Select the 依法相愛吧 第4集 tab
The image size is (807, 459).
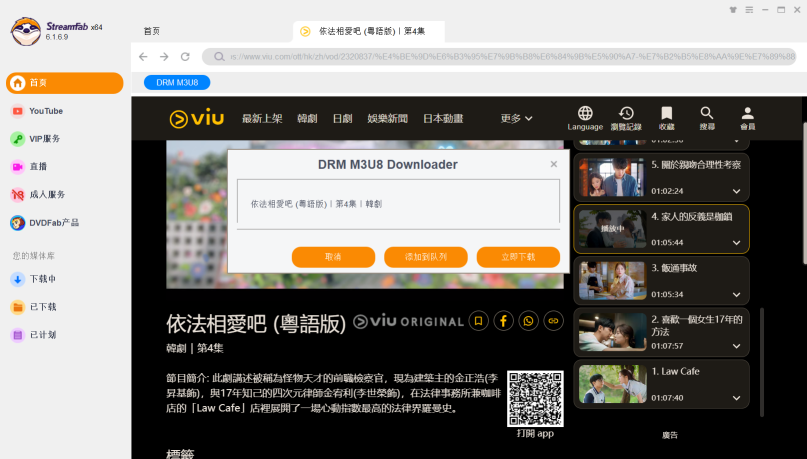[369, 31]
